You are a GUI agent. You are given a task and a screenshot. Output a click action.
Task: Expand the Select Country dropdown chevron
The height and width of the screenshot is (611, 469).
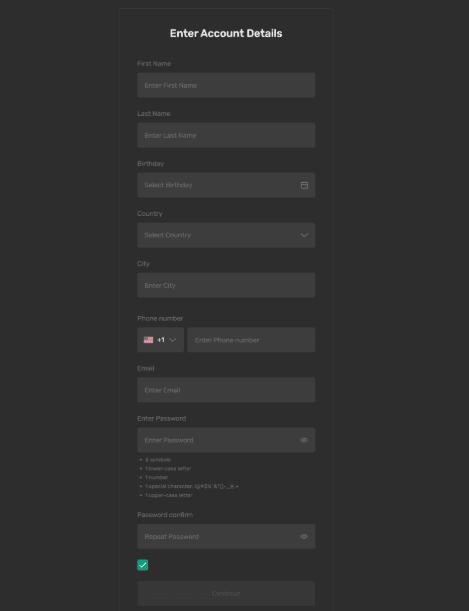point(304,235)
